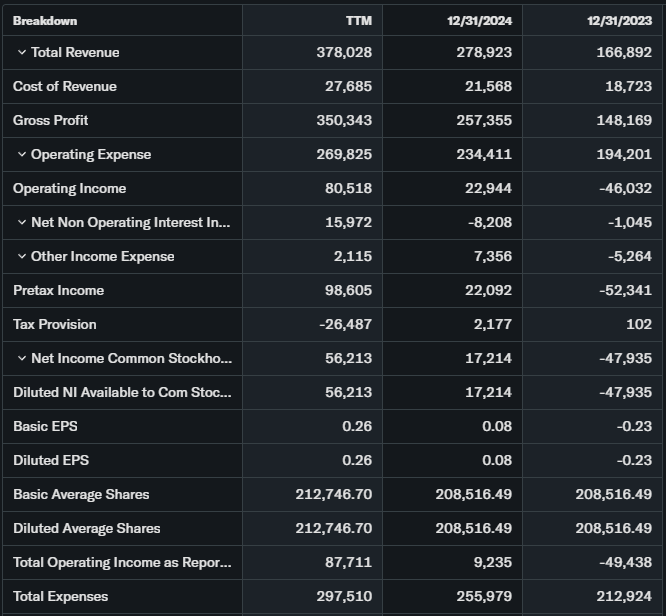Select Diluted EPS value for 12/31/2024
Image resolution: width=666 pixels, height=616 pixels.
497,460
